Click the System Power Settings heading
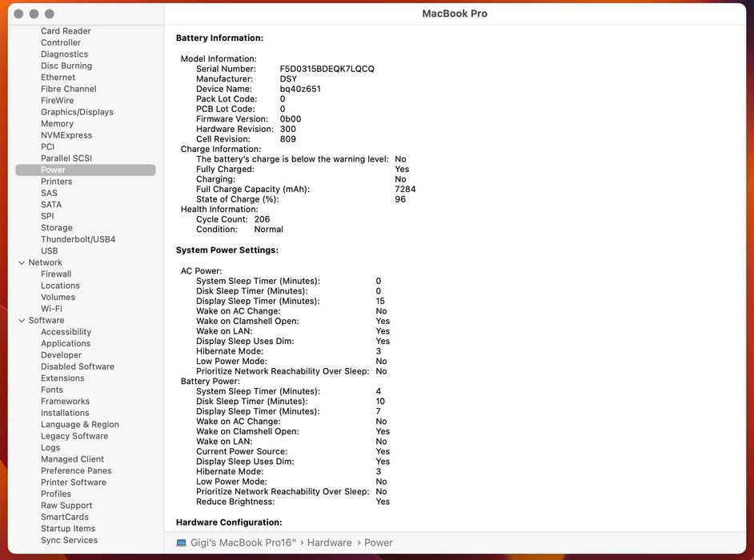 (227, 250)
